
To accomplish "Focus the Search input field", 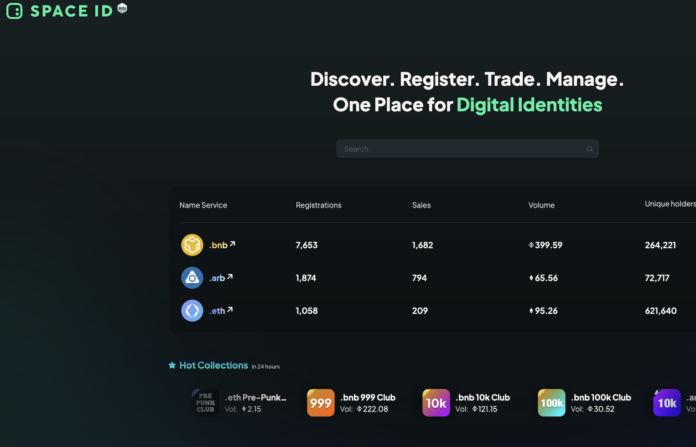I will (x=467, y=149).
